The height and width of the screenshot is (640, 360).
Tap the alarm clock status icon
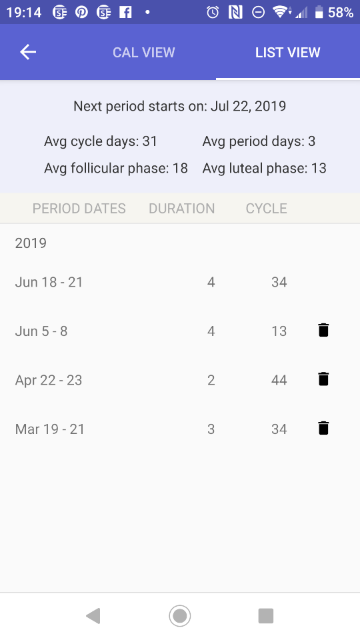(212, 12)
